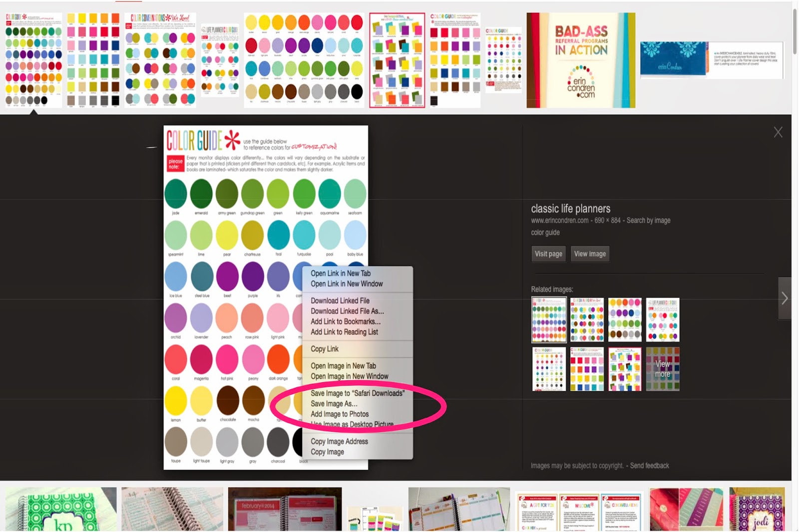Click View more related images tile

tap(663, 369)
